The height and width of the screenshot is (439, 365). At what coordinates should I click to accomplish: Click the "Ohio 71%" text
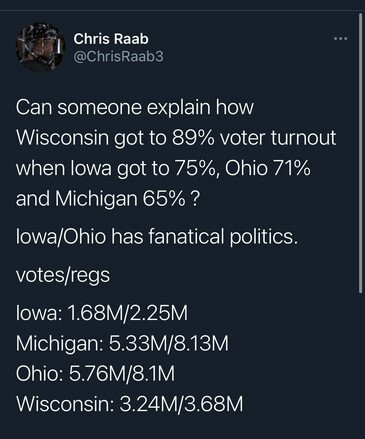(x=268, y=168)
